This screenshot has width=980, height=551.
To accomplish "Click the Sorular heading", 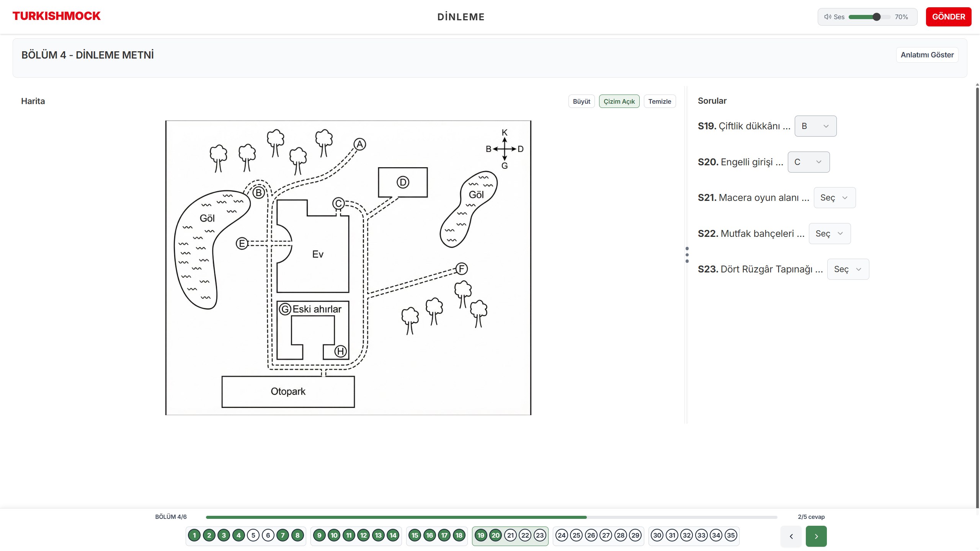I will point(712,101).
